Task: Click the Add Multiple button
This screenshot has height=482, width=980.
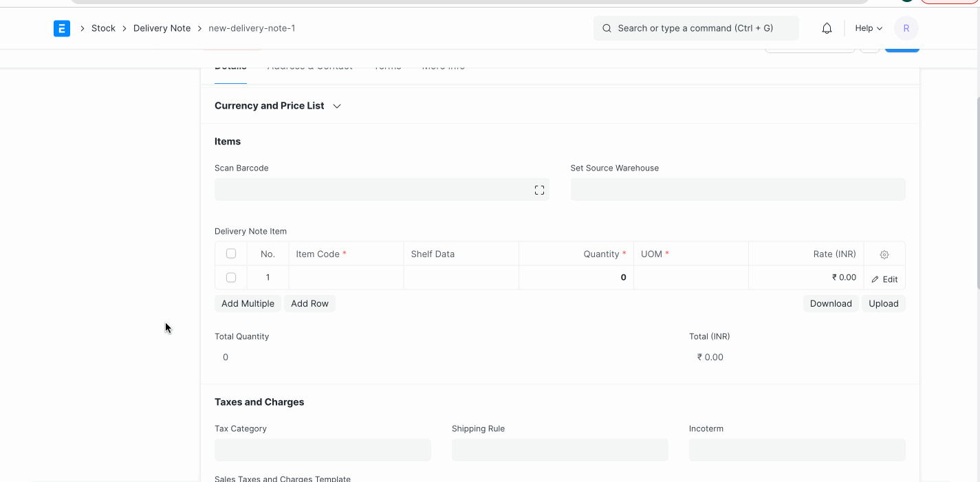Action: pos(248,303)
